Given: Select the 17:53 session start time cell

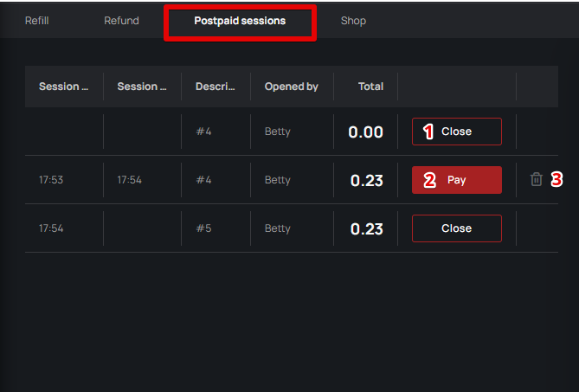Looking at the screenshot, I should click(x=51, y=180).
